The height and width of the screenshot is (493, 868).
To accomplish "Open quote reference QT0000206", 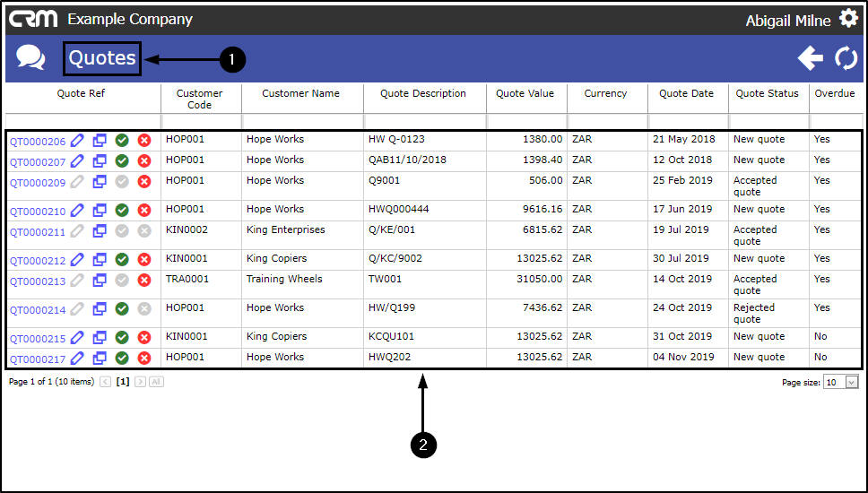I will tap(38, 142).
